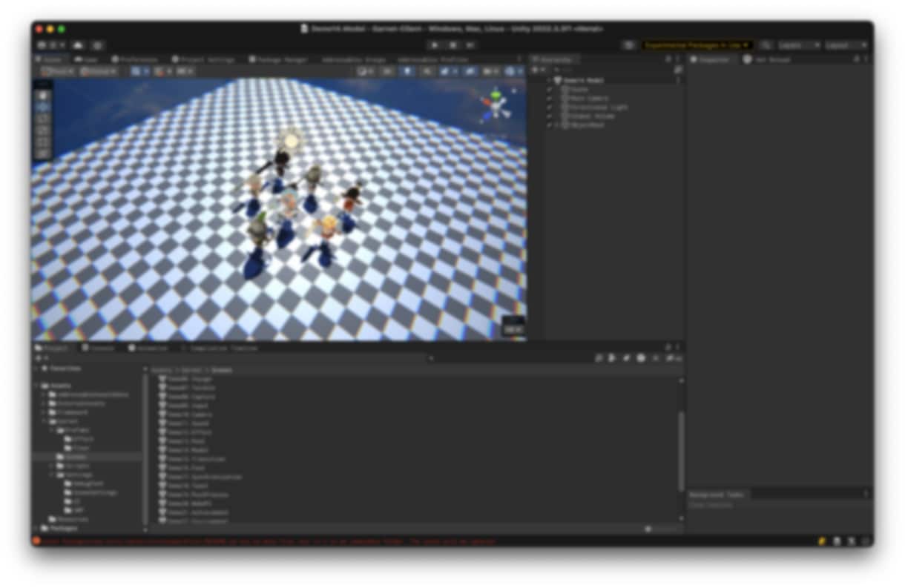Click the Hierarchy search field
The image size is (905, 588).
(x=610, y=70)
